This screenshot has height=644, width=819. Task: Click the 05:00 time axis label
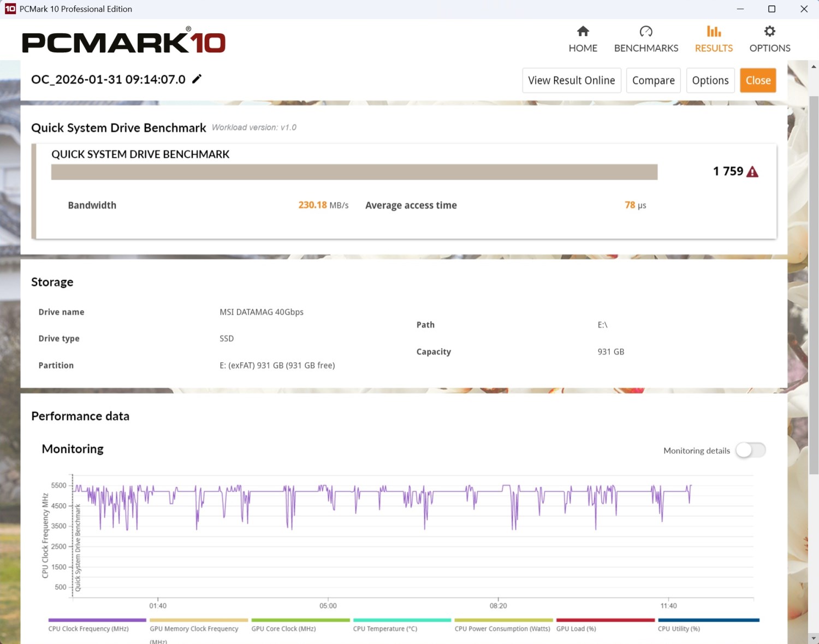[328, 606]
